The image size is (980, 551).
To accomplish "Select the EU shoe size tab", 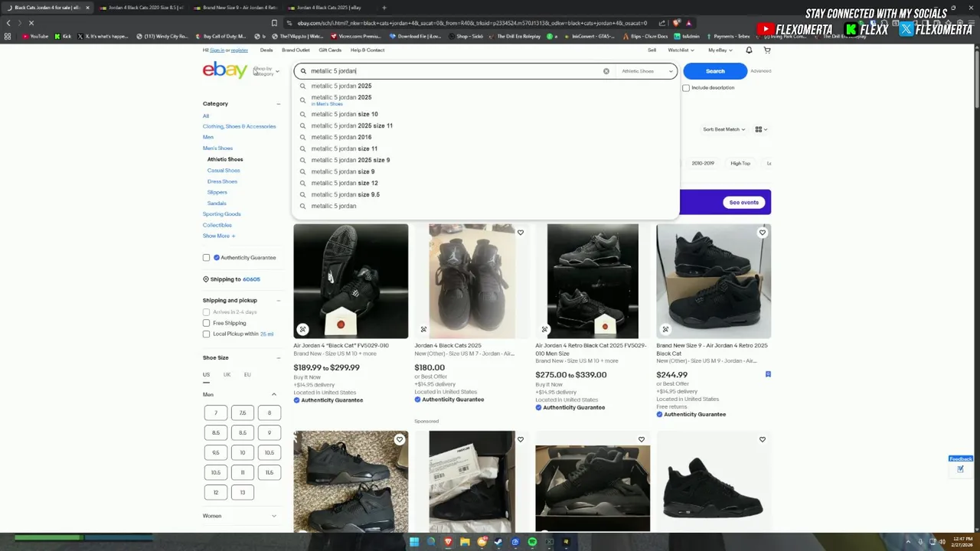I will [247, 375].
